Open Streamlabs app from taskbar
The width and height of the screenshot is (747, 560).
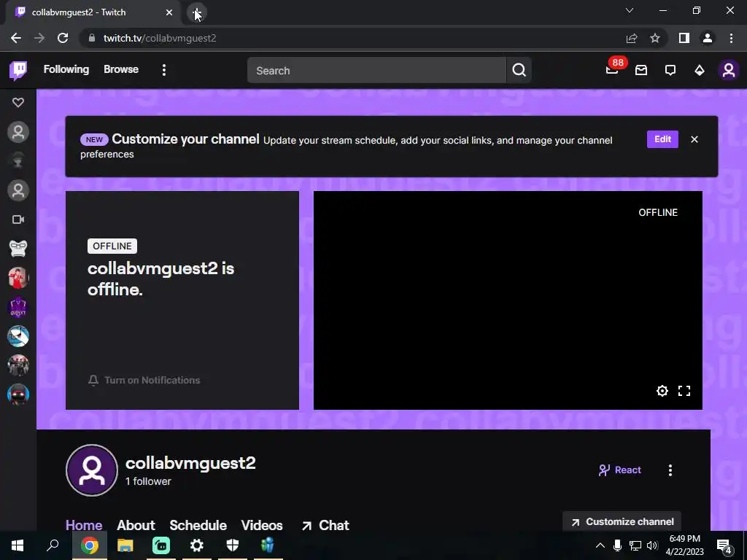coord(161,545)
